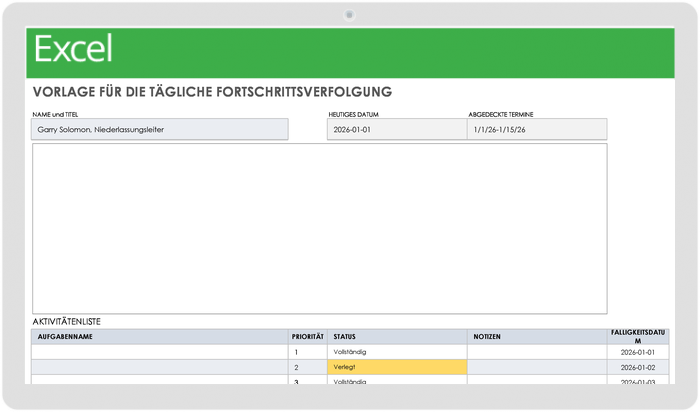Select priority cell with value 1
Screen dimensions: 700x412
tap(308, 352)
